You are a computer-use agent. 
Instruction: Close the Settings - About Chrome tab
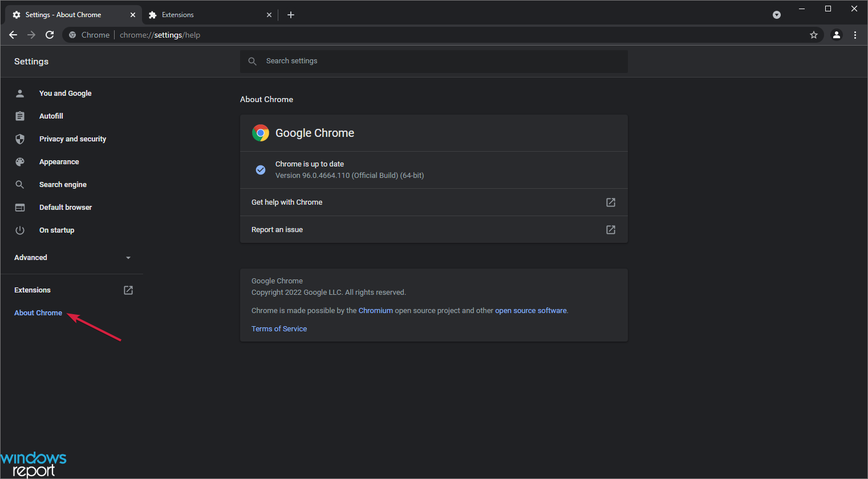(133, 15)
